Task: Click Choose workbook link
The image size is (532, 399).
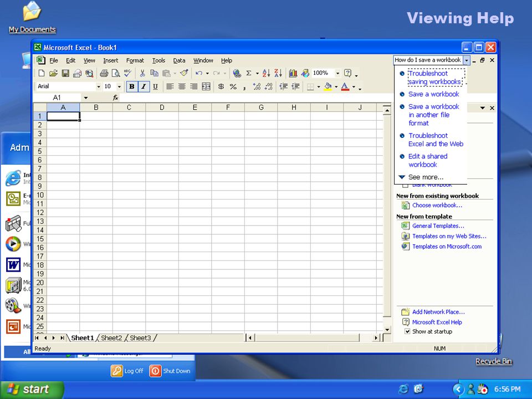Action: point(437,205)
